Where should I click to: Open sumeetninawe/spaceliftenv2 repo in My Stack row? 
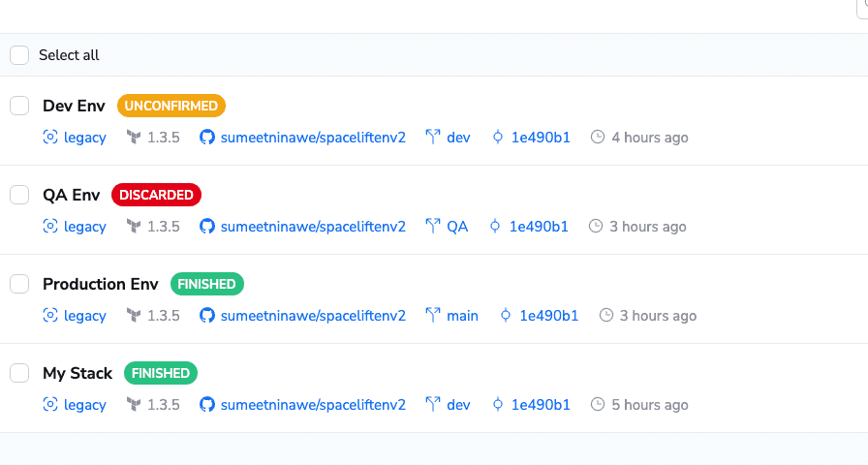(313, 405)
